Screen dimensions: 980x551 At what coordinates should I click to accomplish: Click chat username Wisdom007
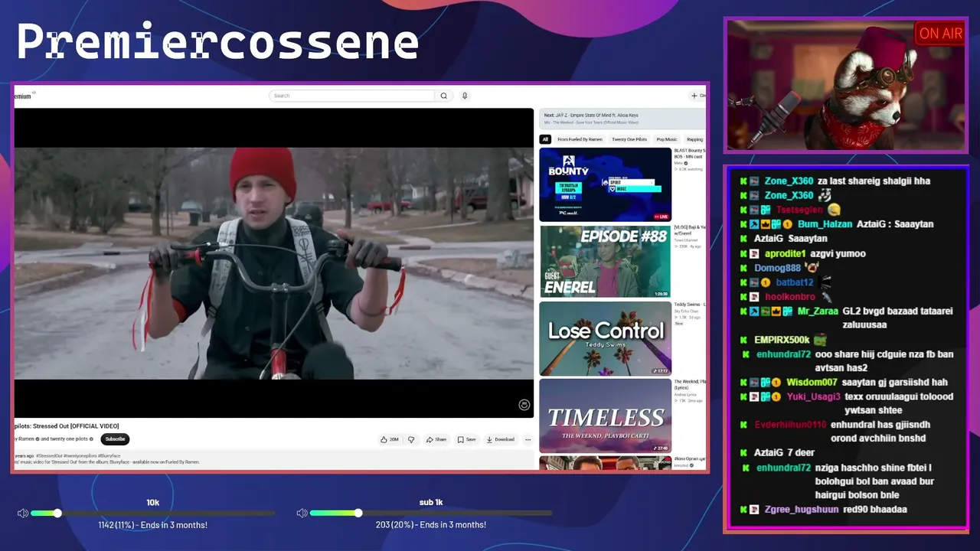point(812,382)
